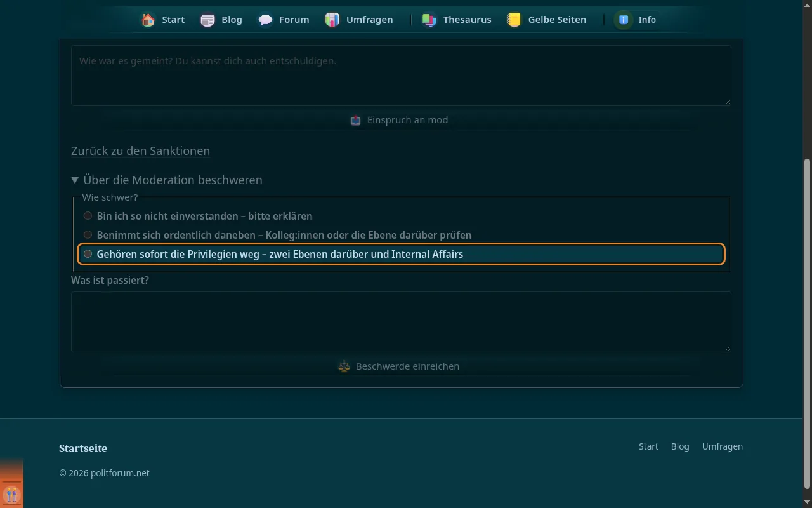Click the 'Was ist passiert?' field label

110,280
